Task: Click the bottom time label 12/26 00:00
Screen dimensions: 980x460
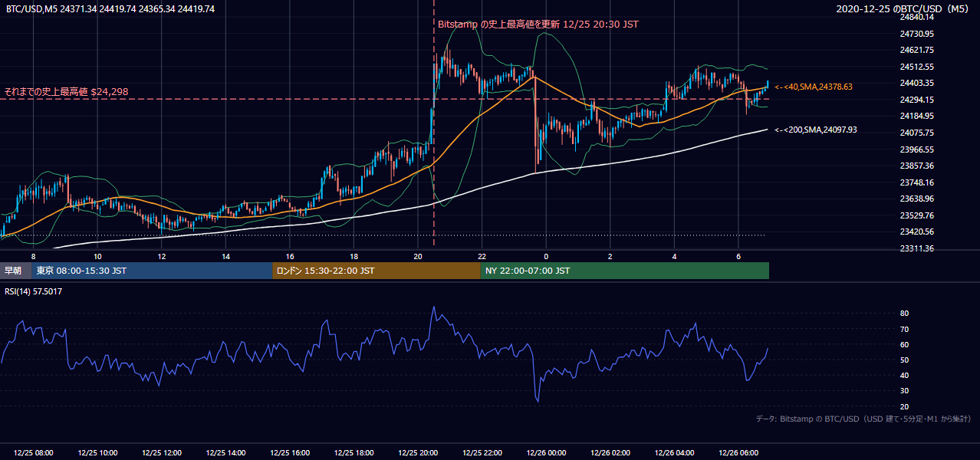Action: point(546,453)
